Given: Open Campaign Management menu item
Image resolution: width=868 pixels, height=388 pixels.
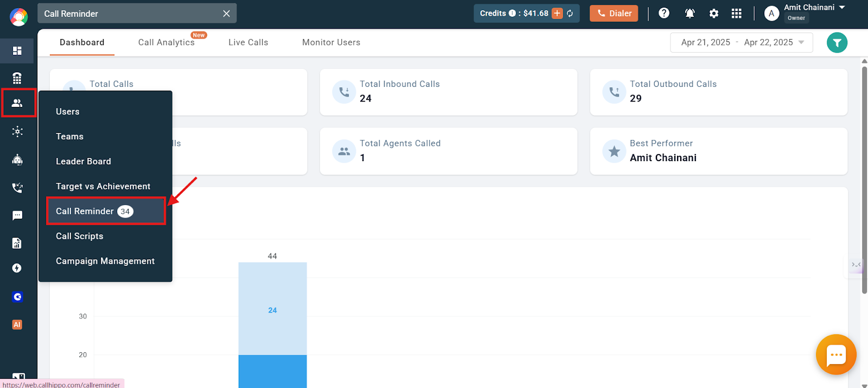Looking at the screenshot, I should (105, 261).
